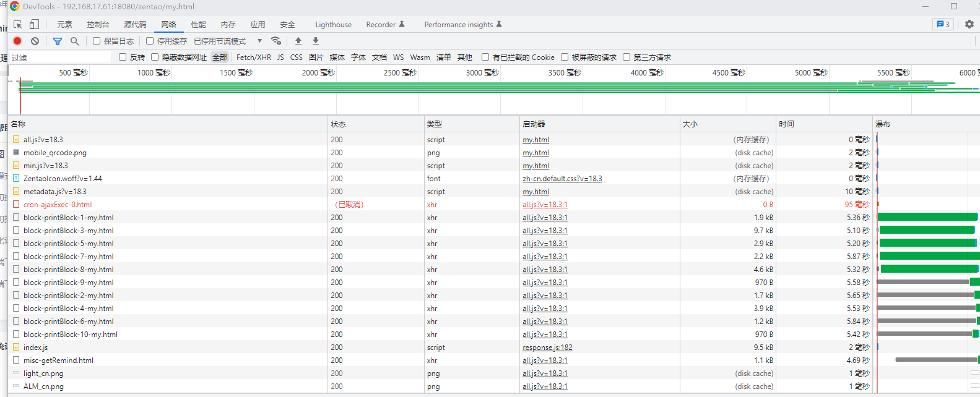
Task: Import HAR file with upload arrow
Action: click(298, 41)
